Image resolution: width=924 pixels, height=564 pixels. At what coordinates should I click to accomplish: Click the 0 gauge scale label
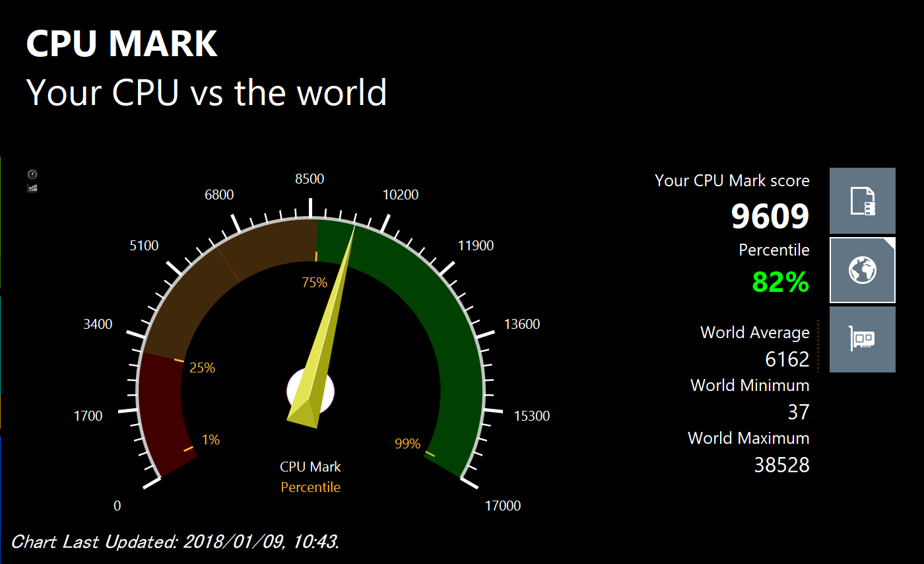click(117, 506)
